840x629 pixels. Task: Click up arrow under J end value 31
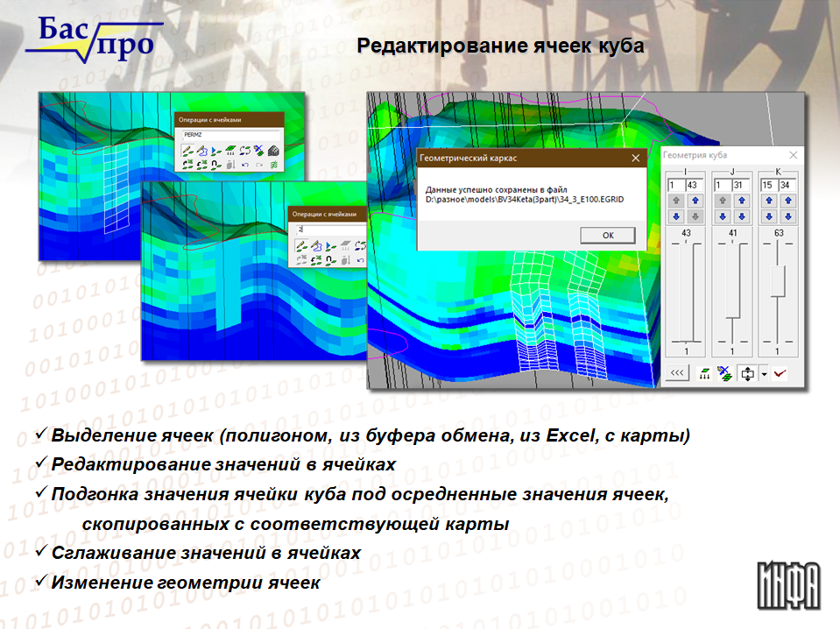[742, 201]
